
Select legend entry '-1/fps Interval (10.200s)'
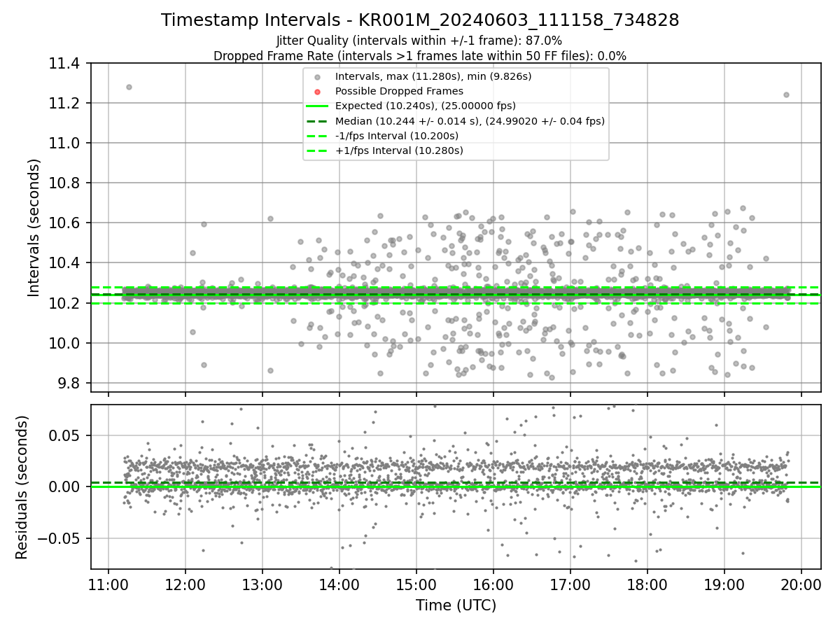click(x=397, y=135)
